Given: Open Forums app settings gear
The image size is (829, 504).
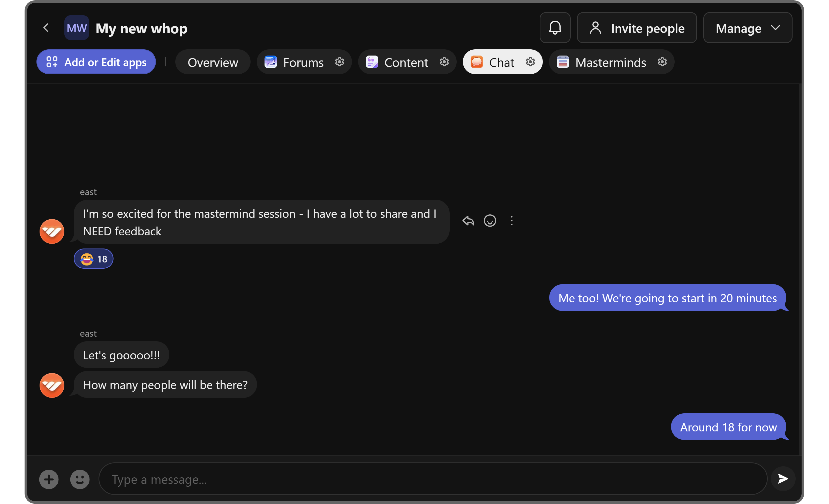Looking at the screenshot, I should point(340,62).
